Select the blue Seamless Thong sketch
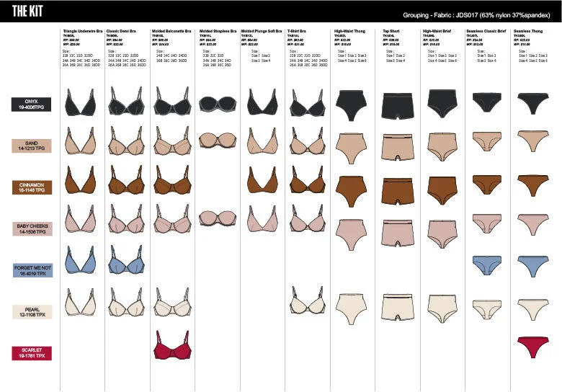The width and height of the screenshot is (562, 392). point(533,266)
